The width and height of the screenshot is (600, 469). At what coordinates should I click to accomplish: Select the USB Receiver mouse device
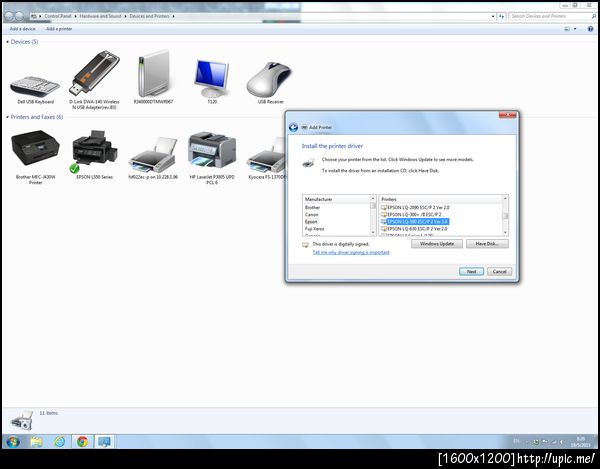(270, 82)
